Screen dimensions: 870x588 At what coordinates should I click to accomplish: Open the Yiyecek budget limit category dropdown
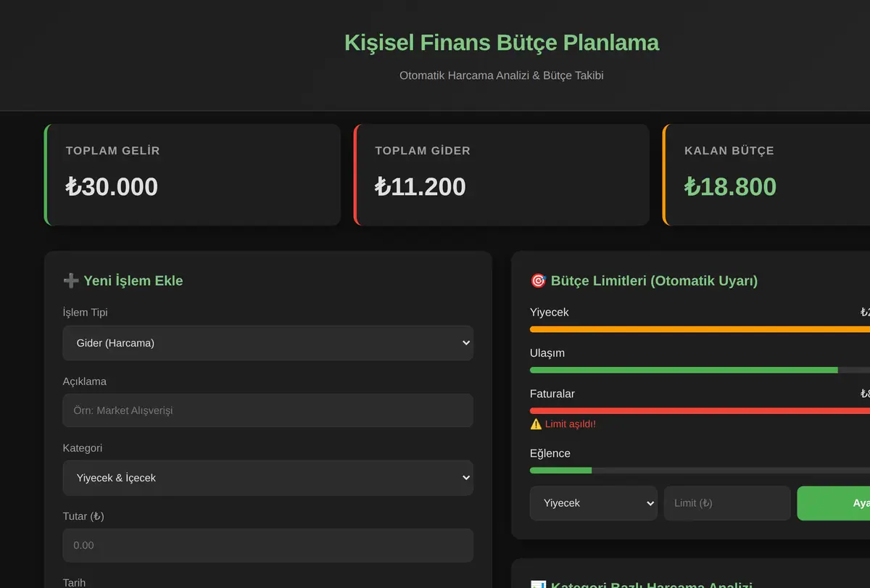pyautogui.click(x=594, y=503)
